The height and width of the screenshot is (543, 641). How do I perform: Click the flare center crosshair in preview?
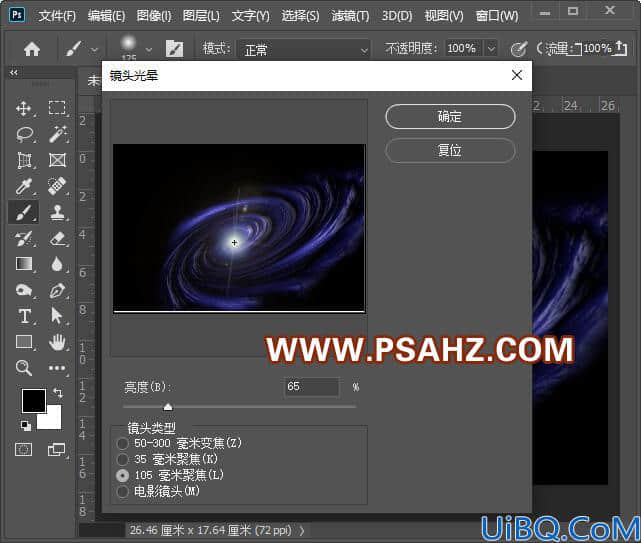tap(234, 243)
